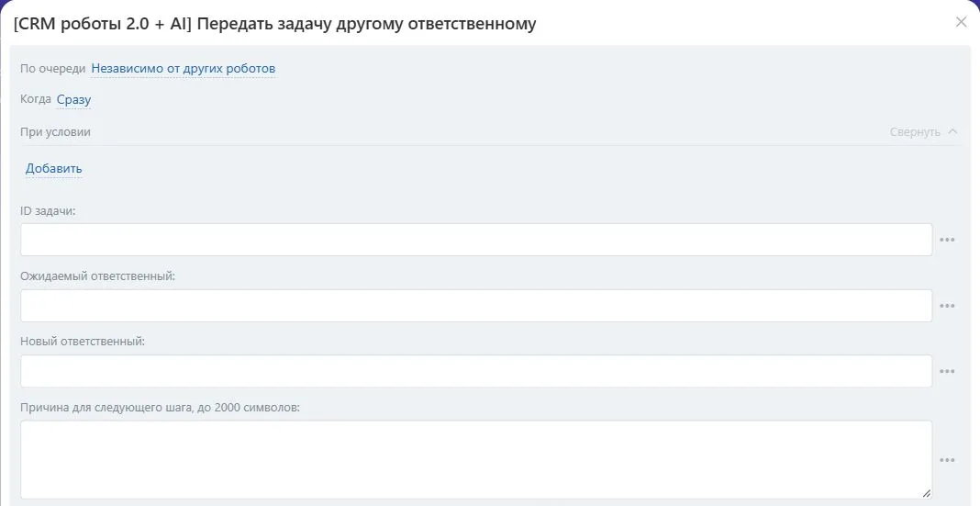Close the robot settings dialog
This screenshot has height=506, width=980.
(x=961, y=23)
